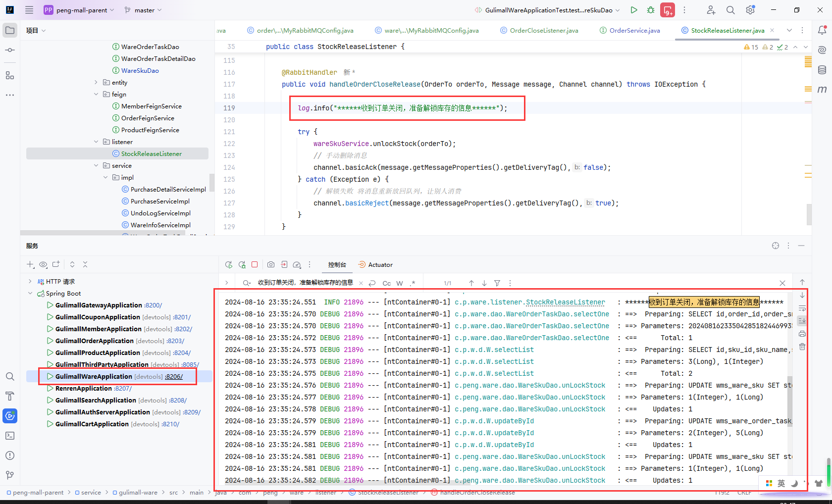Click the console search text field

(305, 283)
